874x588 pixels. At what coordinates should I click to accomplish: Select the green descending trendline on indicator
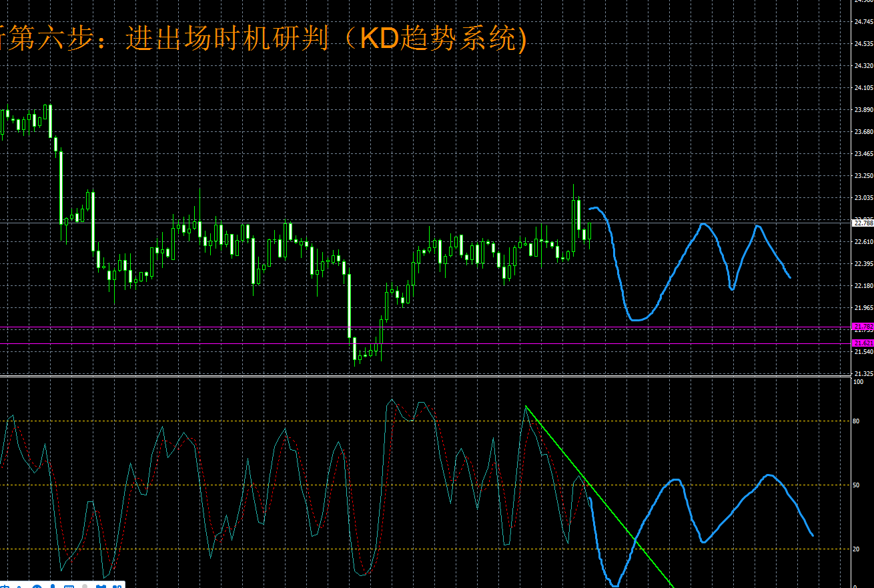600,500
